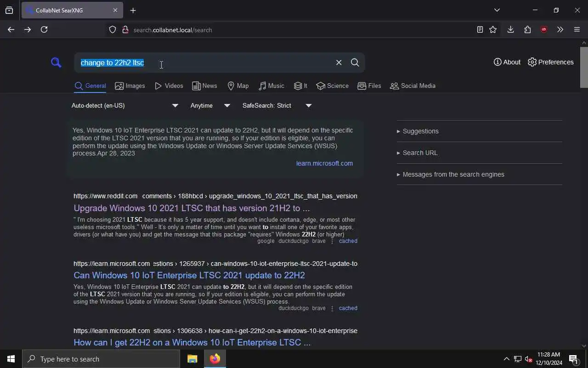
Task: Open the About page
Action: tap(507, 62)
